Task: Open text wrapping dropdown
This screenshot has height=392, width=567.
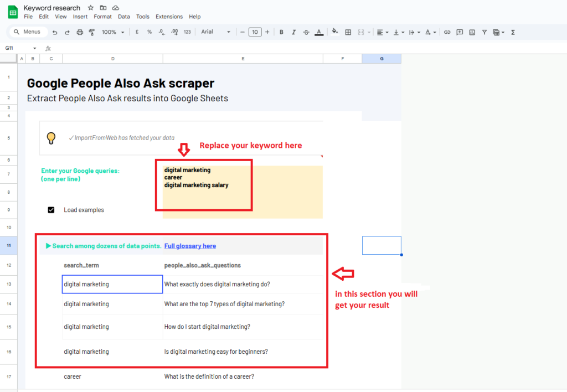Action: 414,32
